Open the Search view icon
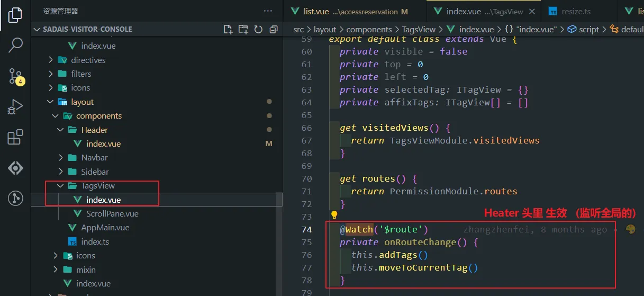Screen dimensions: 644x296 15,45
